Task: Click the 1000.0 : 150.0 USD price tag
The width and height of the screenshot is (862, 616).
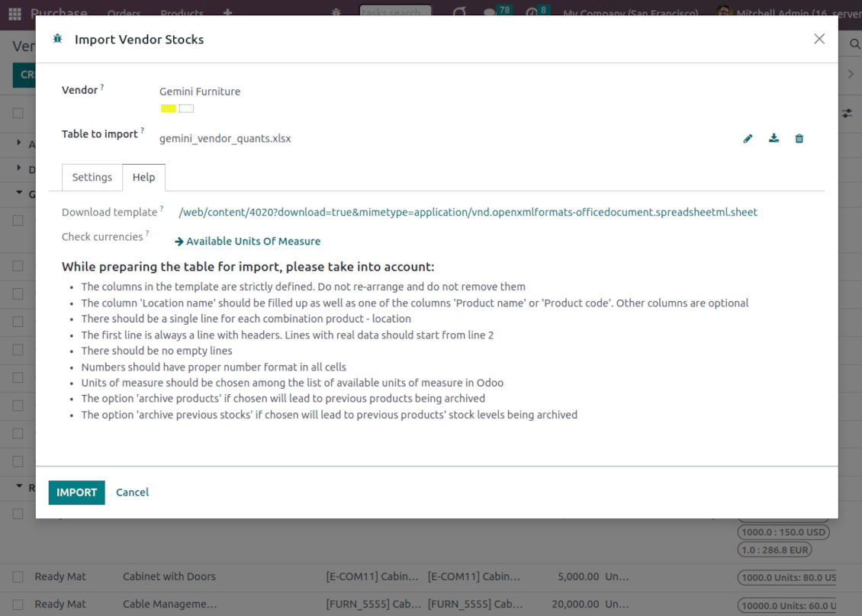Action: point(783,532)
